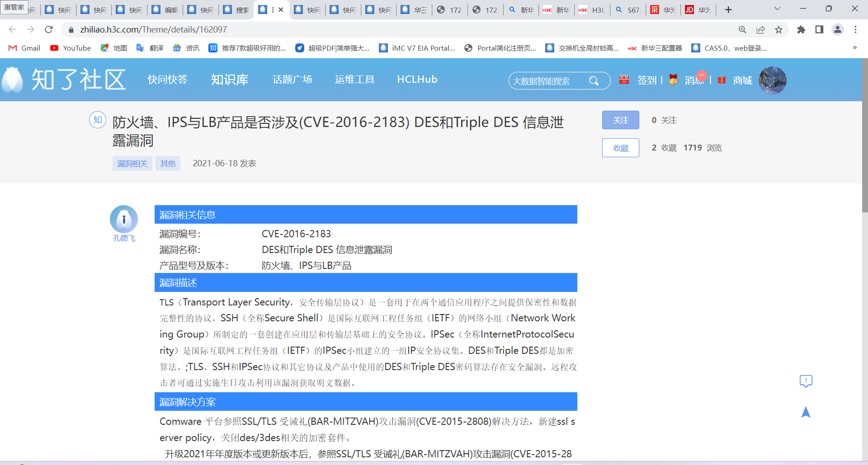Image resolution: width=868 pixels, height=465 pixels.
Task: Open the 商城 store link
Action: pyautogui.click(x=742, y=80)
